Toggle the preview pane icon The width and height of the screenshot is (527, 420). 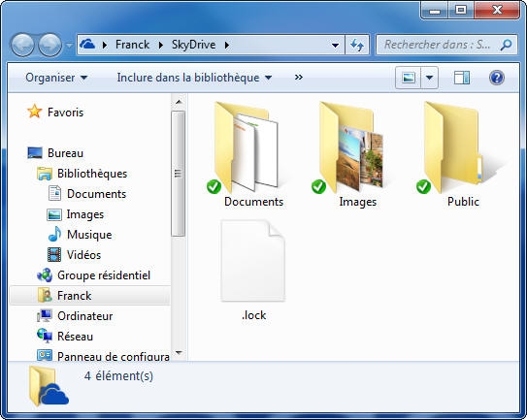point(462,78)
